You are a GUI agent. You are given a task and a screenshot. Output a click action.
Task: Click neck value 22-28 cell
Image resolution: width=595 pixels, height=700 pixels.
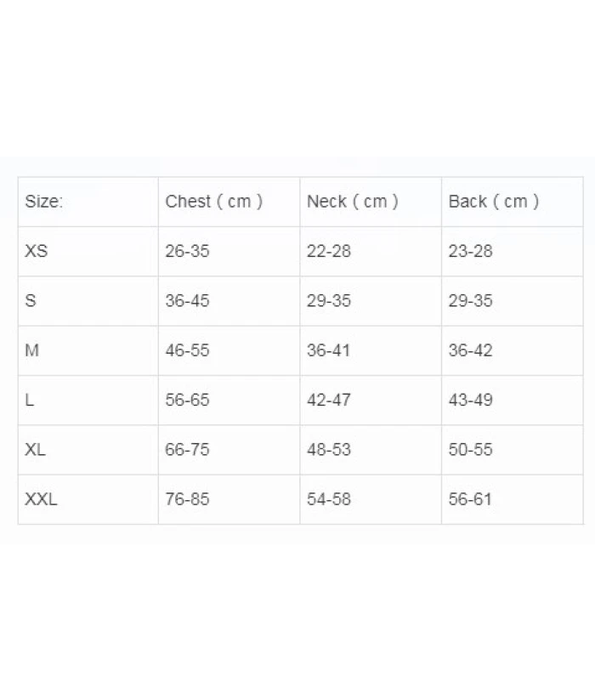point(329,251)
